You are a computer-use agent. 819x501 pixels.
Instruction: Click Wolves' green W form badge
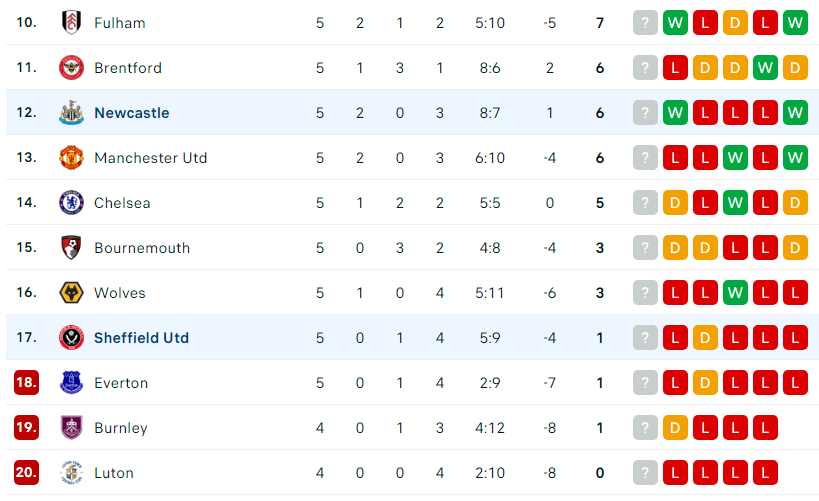point(735,293)
